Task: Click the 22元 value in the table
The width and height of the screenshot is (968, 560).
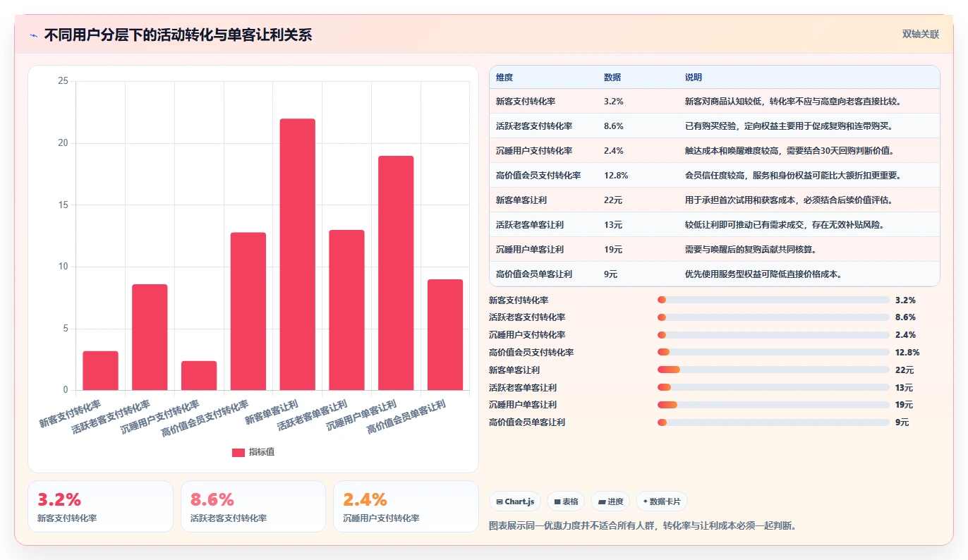Action: 613,200
